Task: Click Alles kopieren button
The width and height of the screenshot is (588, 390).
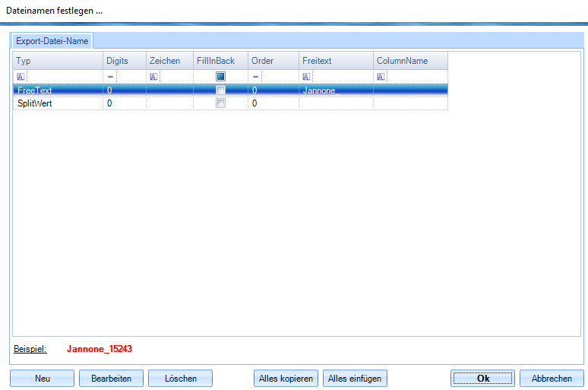Action: click(286, 379)
